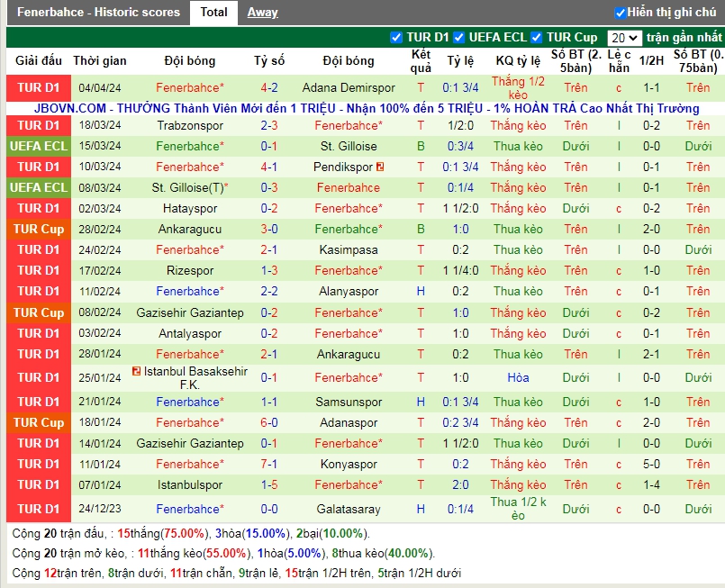This screenshot has width=725, height=588.
Task: Open the Adana Demirspor team link
Action: point(348,87)
